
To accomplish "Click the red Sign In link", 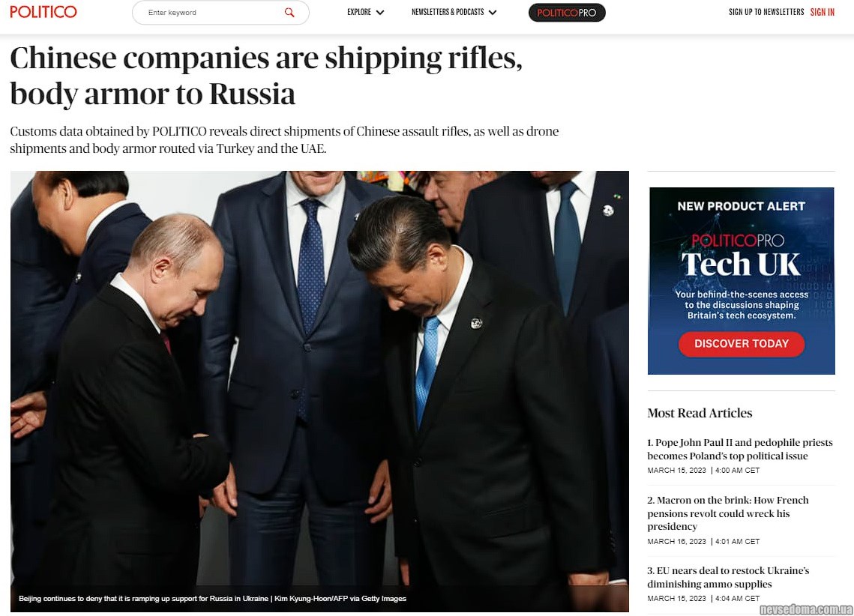I will pyautogui.click(x=822, y=12).
